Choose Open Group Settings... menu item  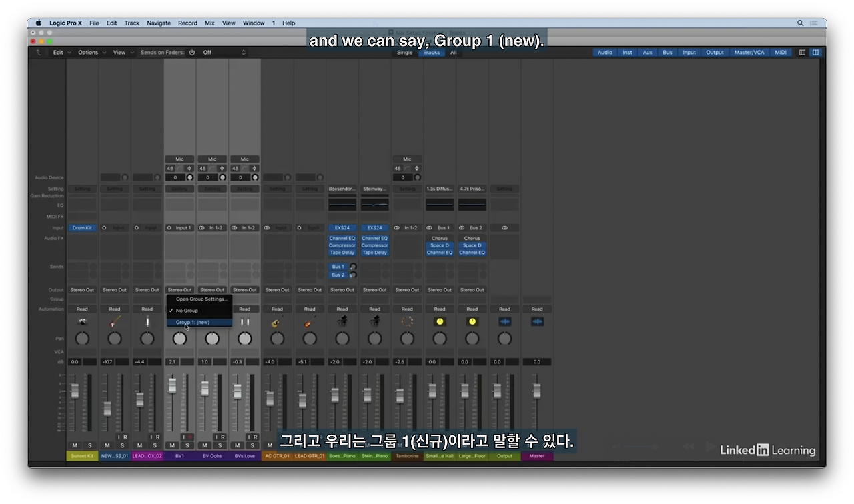coord(199,299)
